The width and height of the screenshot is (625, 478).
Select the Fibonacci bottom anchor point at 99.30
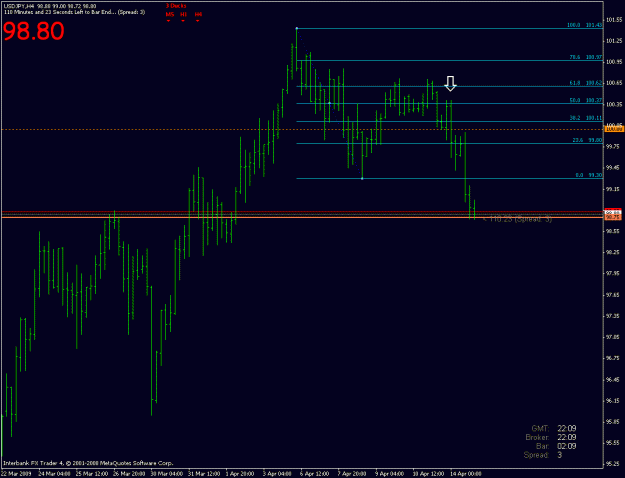click(x=362, y=178)
